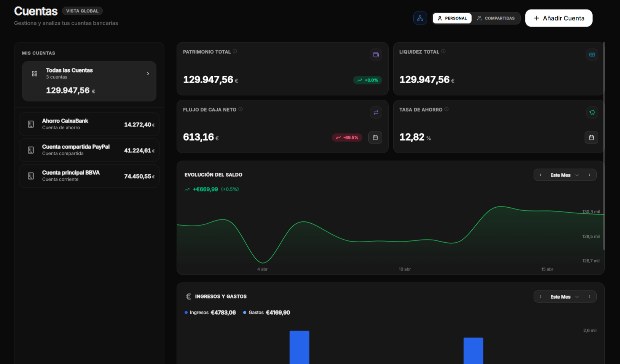The width and height of the screenshot is (620, 364).
Task: Click the building icon of Cuenta principal BBVA
Action: [31, 176]
